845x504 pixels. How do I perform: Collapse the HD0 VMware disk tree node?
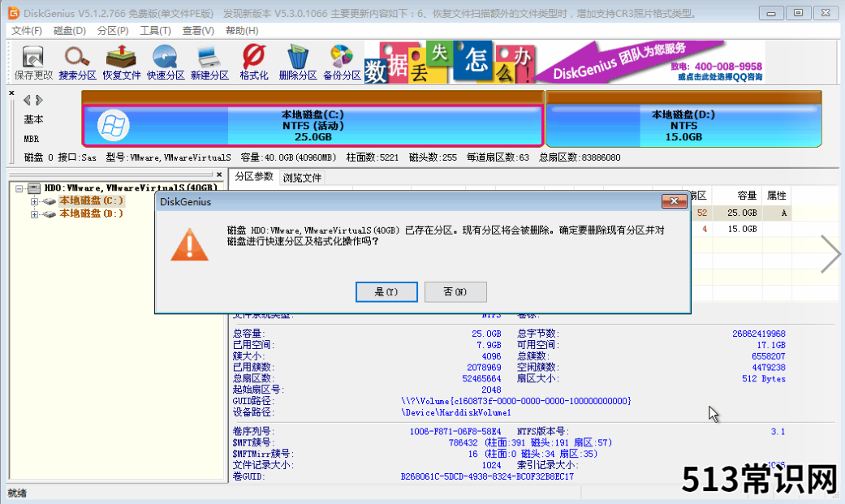[x=19, y=188]
